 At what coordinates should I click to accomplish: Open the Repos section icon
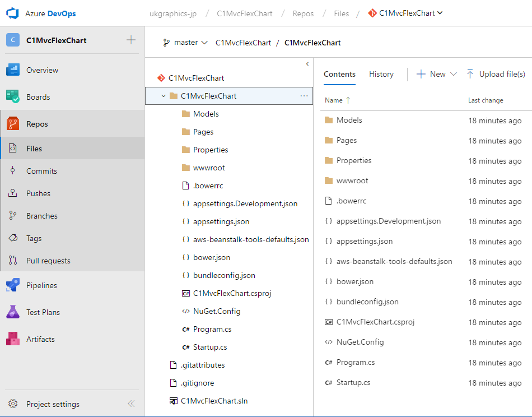(12, 124)
